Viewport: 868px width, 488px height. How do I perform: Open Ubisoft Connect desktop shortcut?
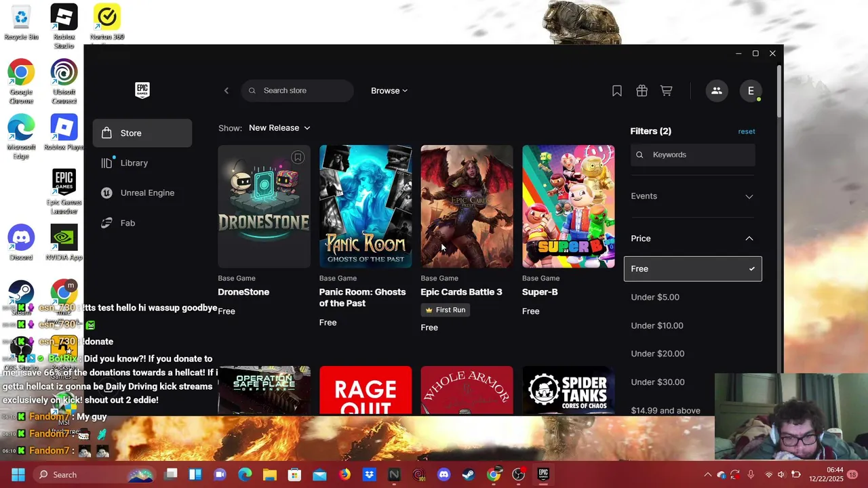64,81
